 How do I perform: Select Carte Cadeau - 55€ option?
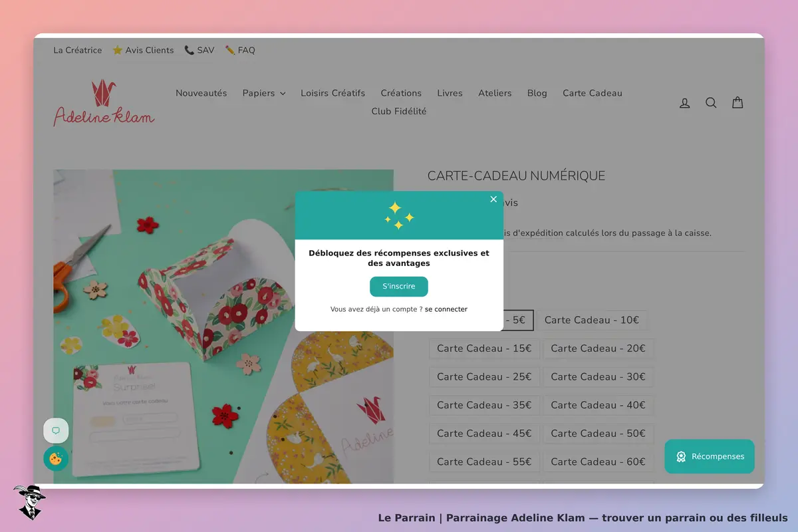coord(484,462)
